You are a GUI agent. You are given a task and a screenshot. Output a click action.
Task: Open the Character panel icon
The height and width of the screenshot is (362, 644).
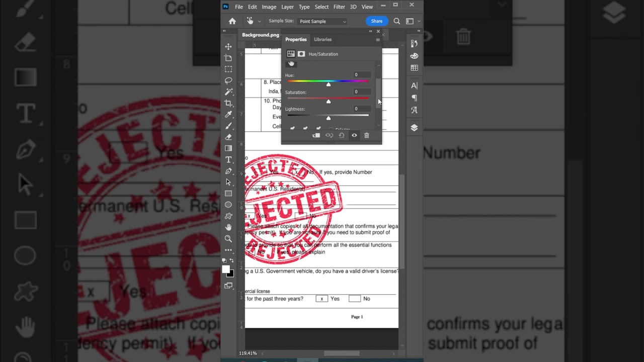pyautogui.click(x=414, y=85)
